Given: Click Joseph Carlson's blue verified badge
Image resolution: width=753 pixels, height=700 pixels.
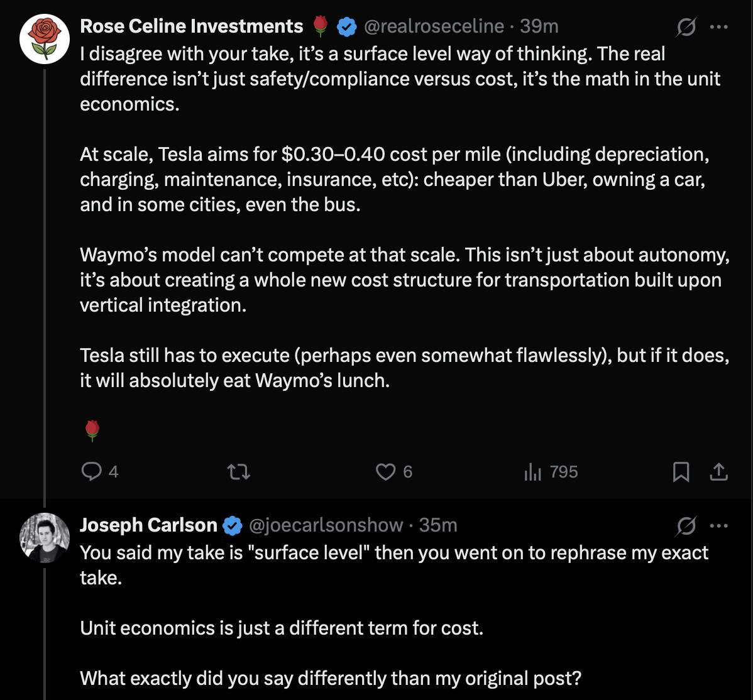Looking at the screenshot, I should (x=233, y=525).
